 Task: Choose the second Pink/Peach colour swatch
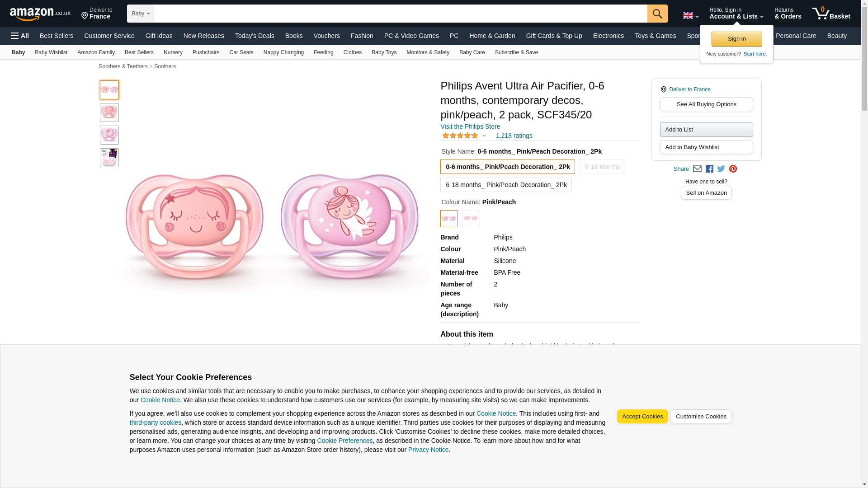coord(470,219)
